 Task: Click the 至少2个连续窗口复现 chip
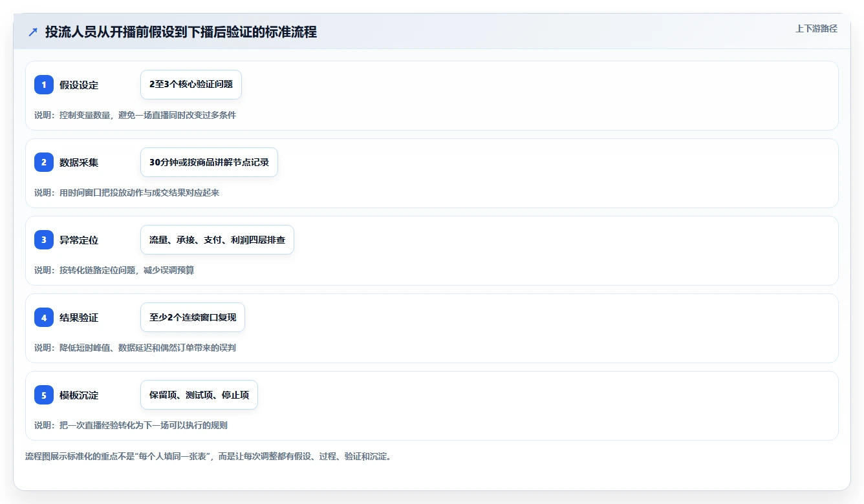193,317
